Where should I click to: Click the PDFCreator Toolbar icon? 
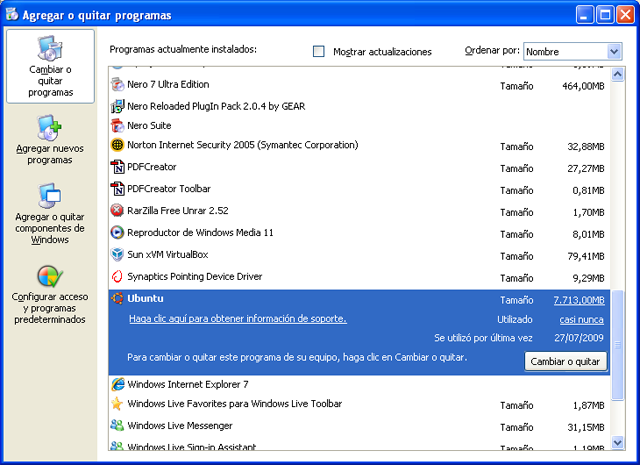[x=118, y=189]
